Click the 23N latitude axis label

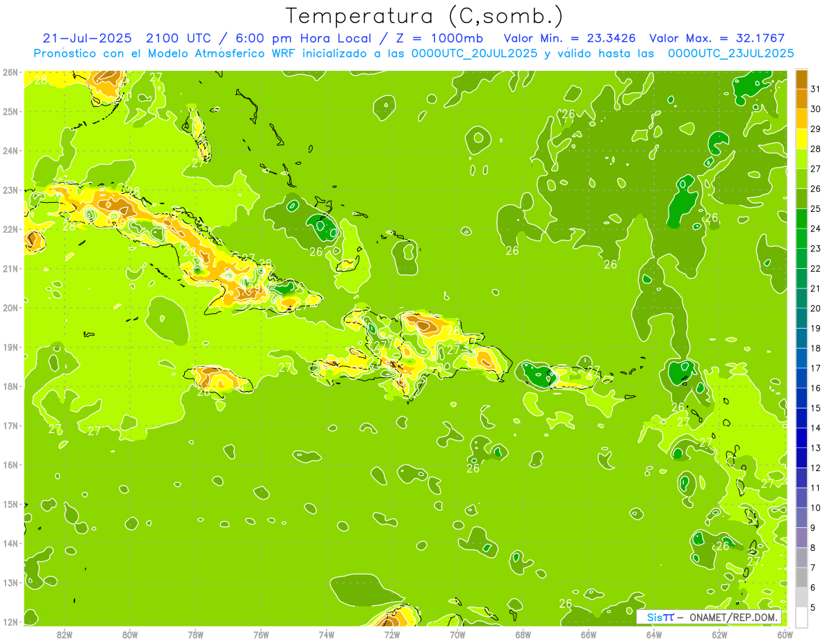[x=10, y=190]
